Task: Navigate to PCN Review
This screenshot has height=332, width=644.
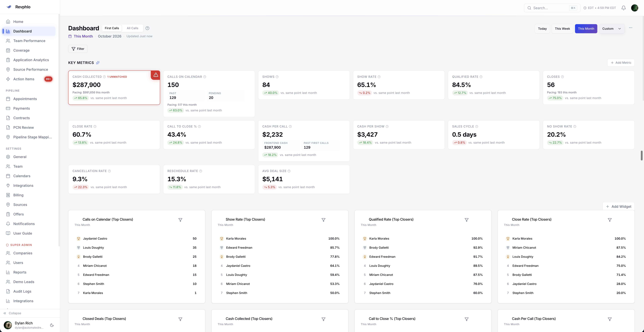Action: (29, 127)
